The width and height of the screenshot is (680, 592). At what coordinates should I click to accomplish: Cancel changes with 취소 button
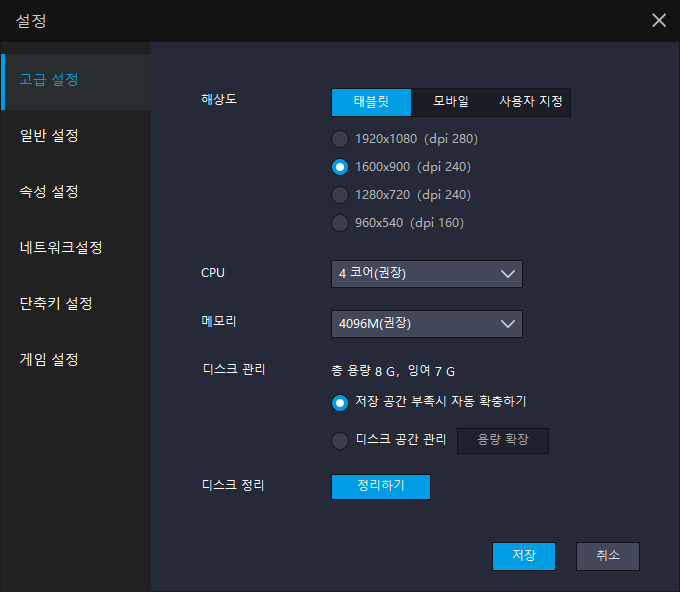coord(608,556)
